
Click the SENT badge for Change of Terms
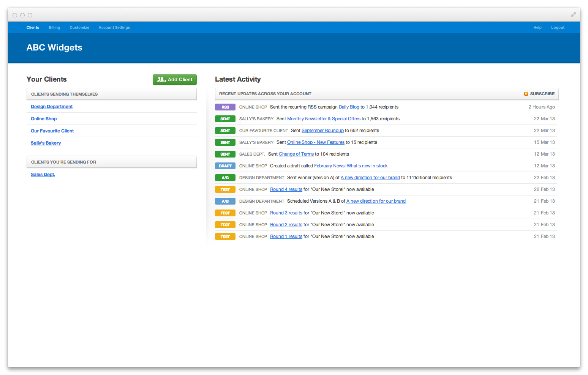tap(225, 154)
